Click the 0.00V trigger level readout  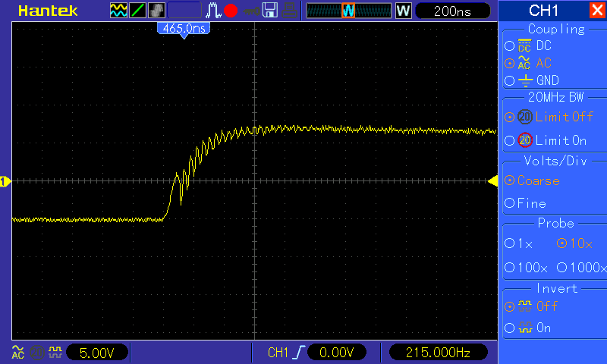click(x=337, y=353)
